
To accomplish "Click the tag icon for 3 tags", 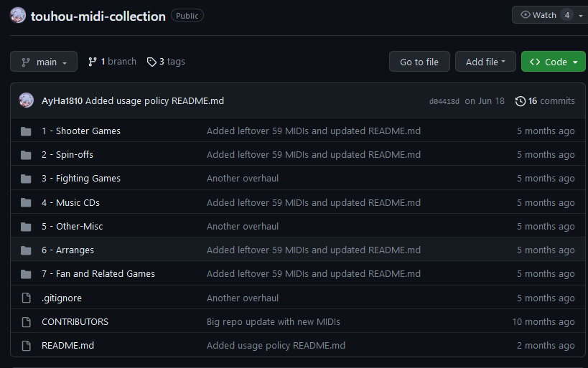I will click(151, 62).
